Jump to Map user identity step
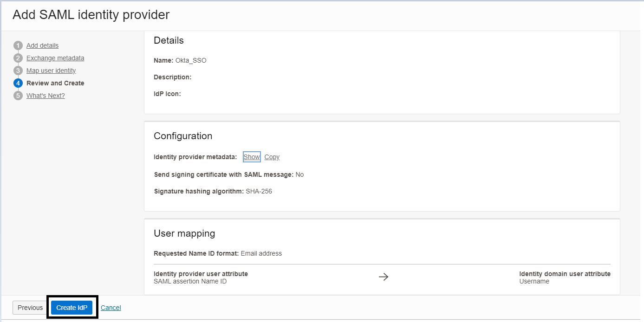644x322 pixels. [x=51, y=71]
